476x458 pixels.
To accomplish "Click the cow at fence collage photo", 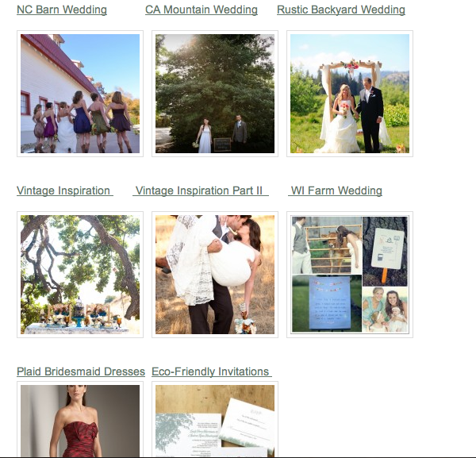I will [327, 244].
